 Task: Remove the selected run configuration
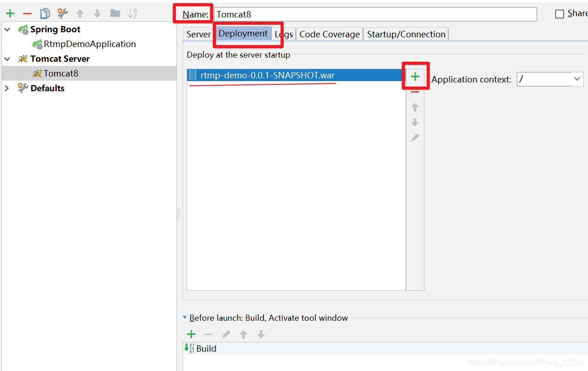tap(27, 13)
